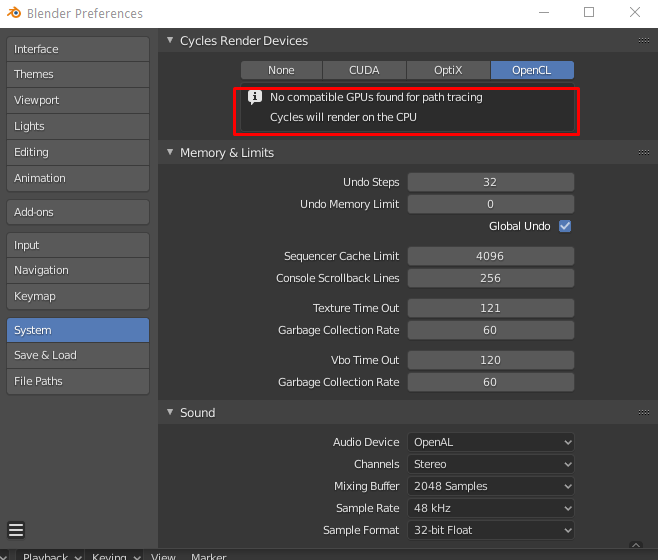Click the Vbo Time Out field
The image size is (658, 560).
(x=491, y=360)
